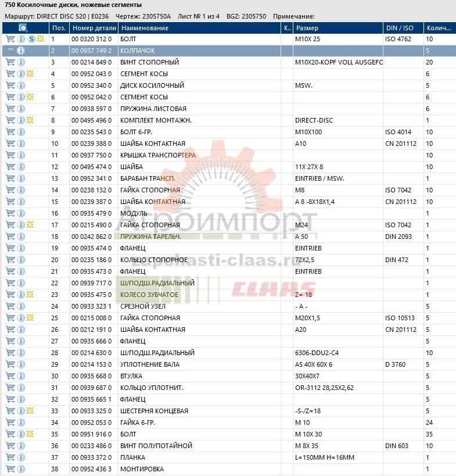Select ГАЙКА СТОПОРНАЯ M8 row name
Screen dimensions: 456x476
click(150, 190)
